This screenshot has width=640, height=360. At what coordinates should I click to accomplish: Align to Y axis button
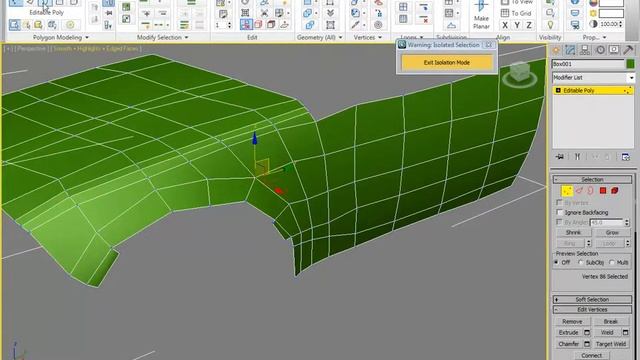(517, 25)
